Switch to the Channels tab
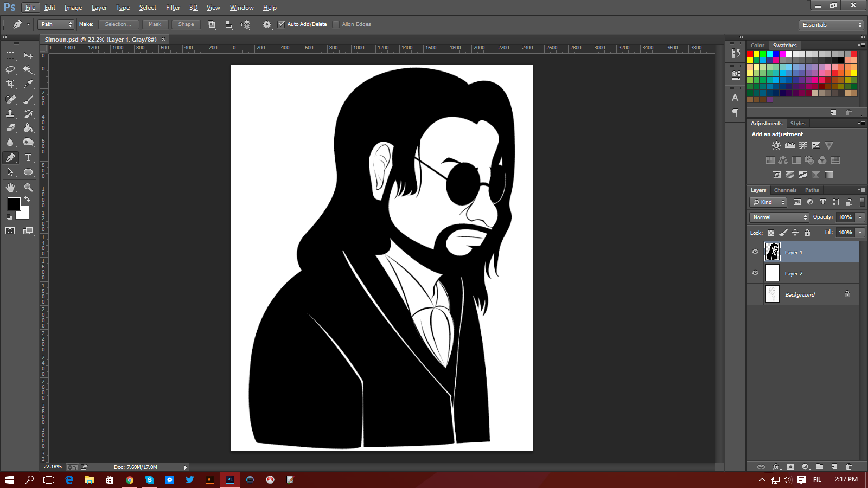The image size is (868, 488). pyautogui.click(x=785, y=190)
